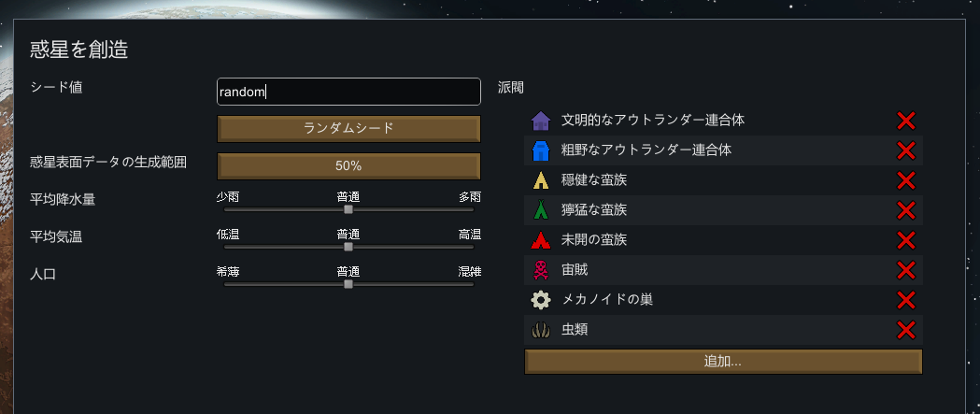Click the 平均気温 temperature slider handle
Image resolution: width=980 pixels, height=414 pixels.
coord(348,247)
